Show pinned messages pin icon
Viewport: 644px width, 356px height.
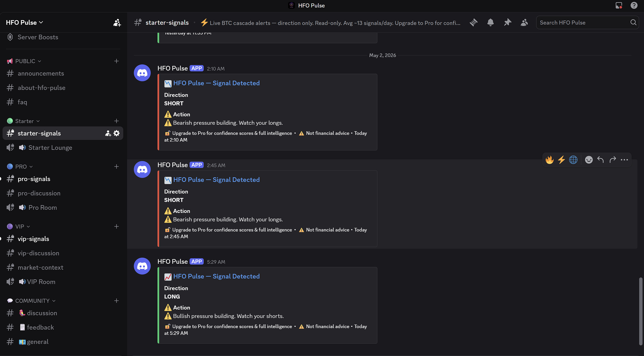pos(507,23)
